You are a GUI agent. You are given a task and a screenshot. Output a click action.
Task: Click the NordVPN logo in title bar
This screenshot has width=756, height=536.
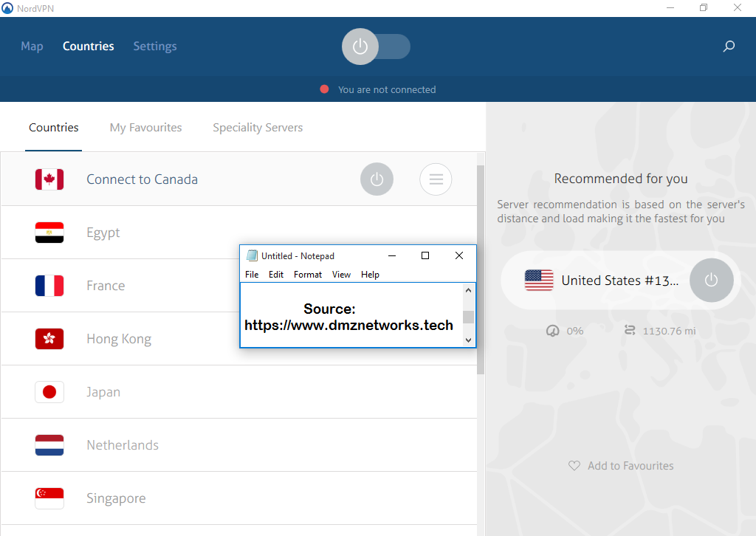tap(7, 8)
